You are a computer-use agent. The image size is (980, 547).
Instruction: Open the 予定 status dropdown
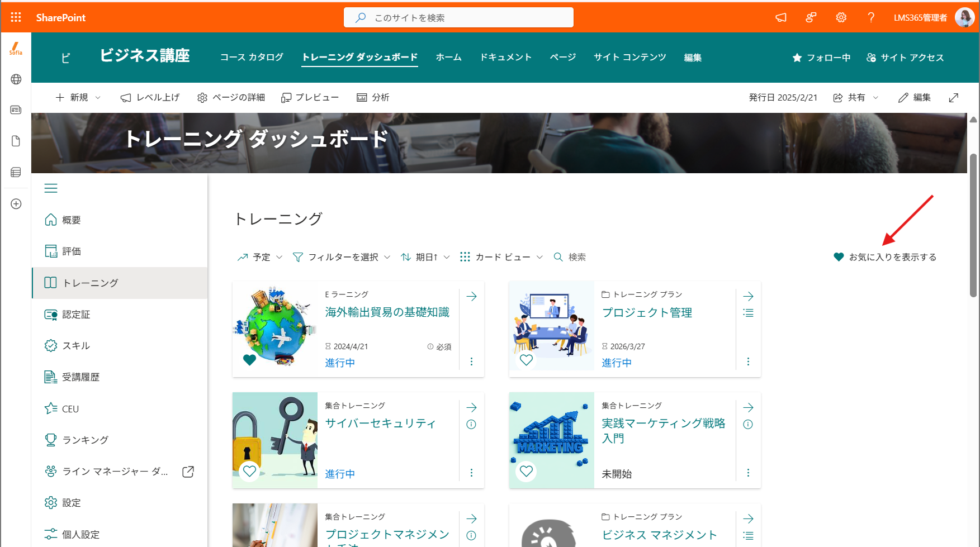260,257
